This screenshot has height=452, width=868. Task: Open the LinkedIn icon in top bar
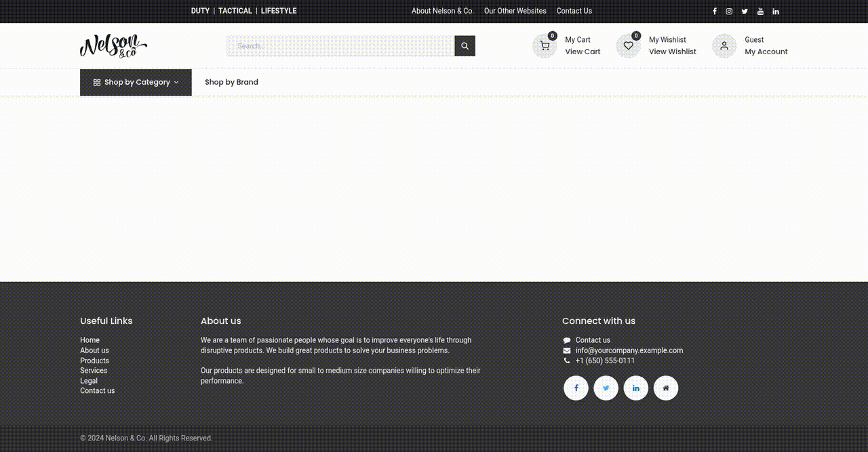click(776, 12)
